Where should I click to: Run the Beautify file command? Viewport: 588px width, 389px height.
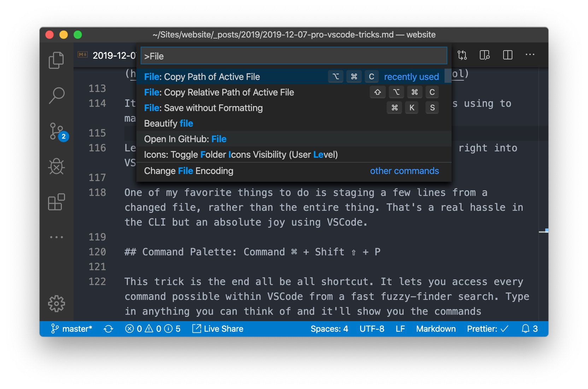(x=294, y=123)
